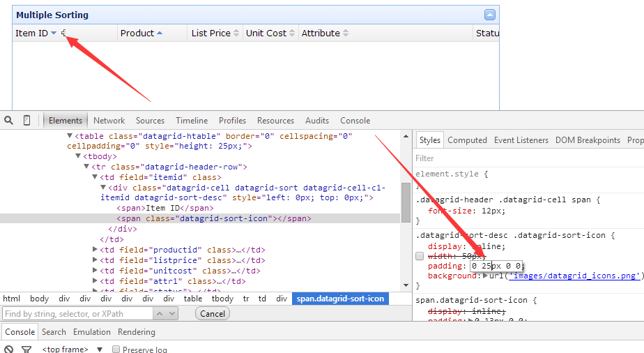Collapse the table datagrid-htable node
644x353 pixels.
coord(70,135)
